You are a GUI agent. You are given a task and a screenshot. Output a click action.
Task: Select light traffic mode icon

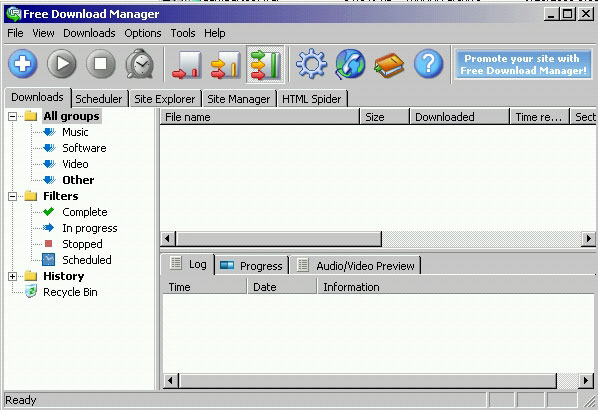(187, 65)
